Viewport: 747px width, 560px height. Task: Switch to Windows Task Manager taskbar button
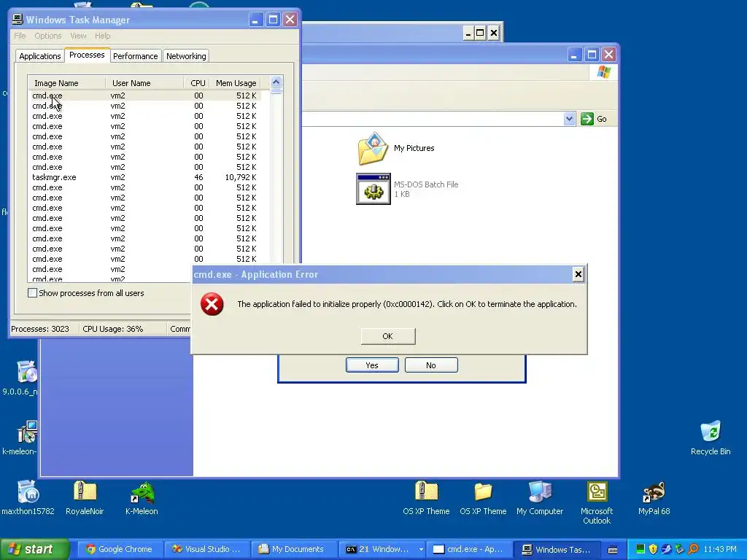coord(558,550)
